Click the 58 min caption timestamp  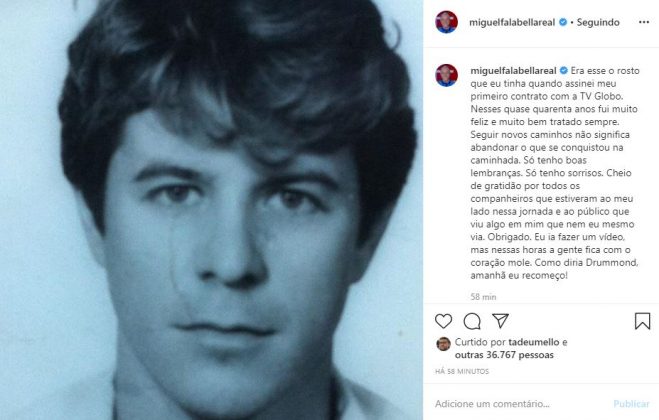(483, 297)
